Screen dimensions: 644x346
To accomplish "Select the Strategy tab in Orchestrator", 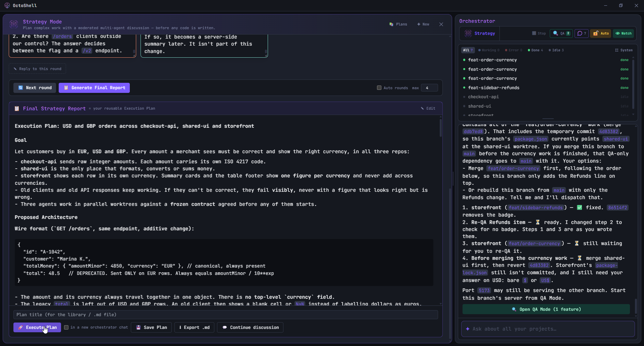I will (x=480, y=33).
